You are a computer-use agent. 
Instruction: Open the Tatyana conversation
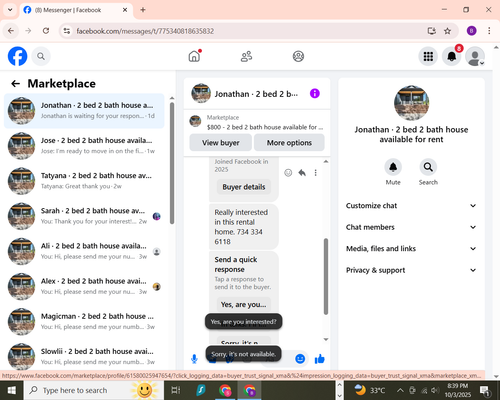(x=84, y=181)
